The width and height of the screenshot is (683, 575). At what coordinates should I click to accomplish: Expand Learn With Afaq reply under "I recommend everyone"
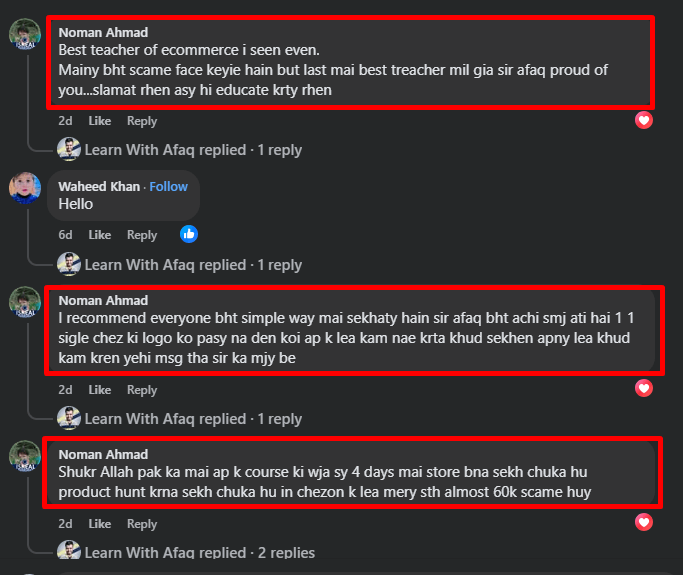(193, 419)
